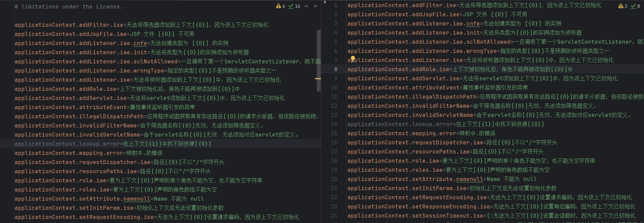Go to next highlighted error with down arrow

pyautogui.click(x=316, y=6)
